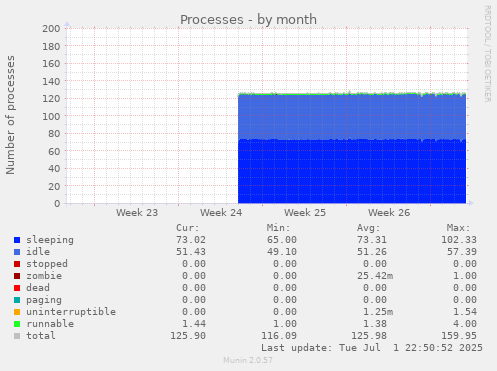Select the 'uninterruptible' legend label
Screen dimensions: 497x371
(x=71, y=312)
